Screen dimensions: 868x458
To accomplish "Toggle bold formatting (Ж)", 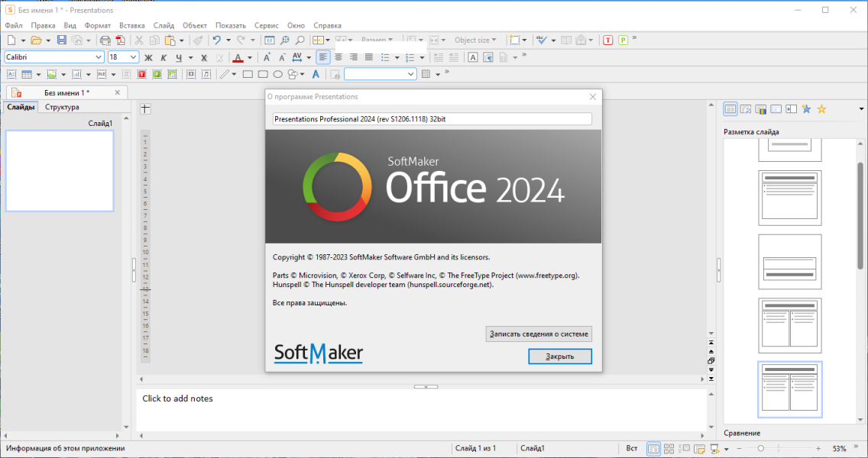I will click(x=148, y=57).
